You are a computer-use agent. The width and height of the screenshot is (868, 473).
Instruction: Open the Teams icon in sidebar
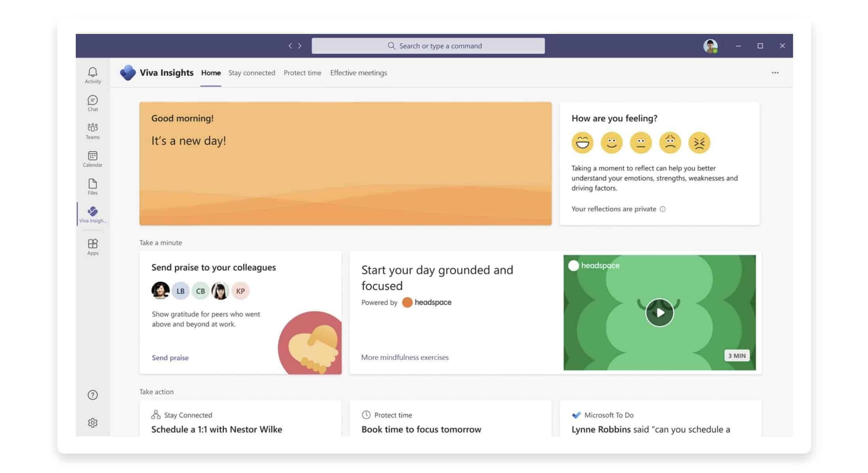[93, 131]
